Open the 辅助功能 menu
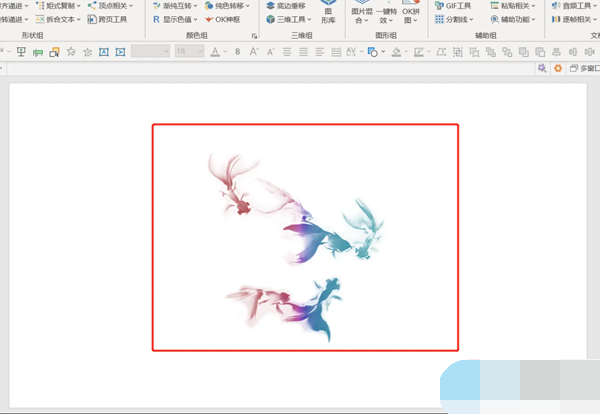600x414 pixels. 515,19
